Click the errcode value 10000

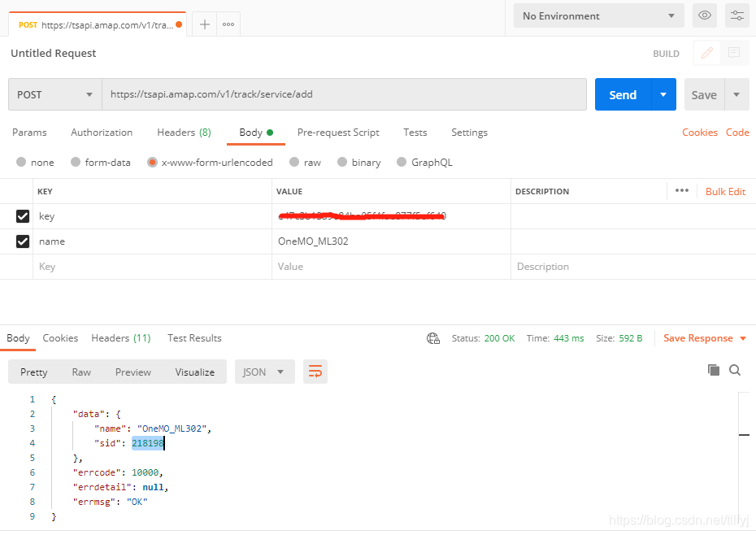pyautogui.click(x=146, y=472)
